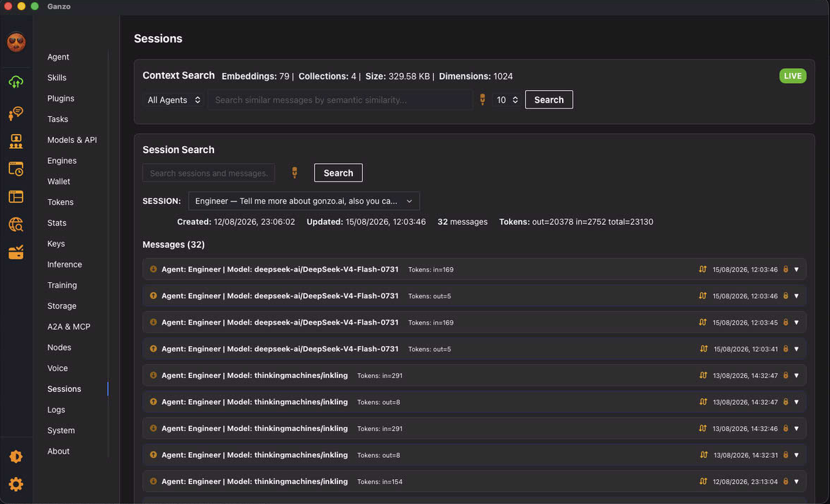Image resolution: width=830 pixels, height=504 pixels.
Task: Expand the 12/08/2026, 23:13:04 message
Action: click(x=796, y=481)
